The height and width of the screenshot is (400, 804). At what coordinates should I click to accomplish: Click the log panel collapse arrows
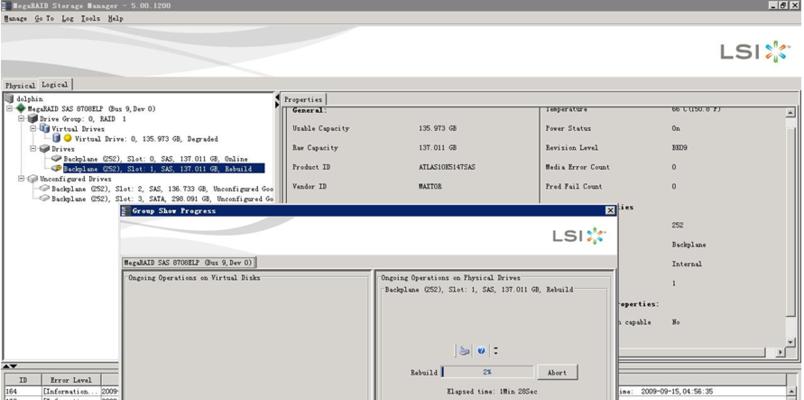click(10, 366)
